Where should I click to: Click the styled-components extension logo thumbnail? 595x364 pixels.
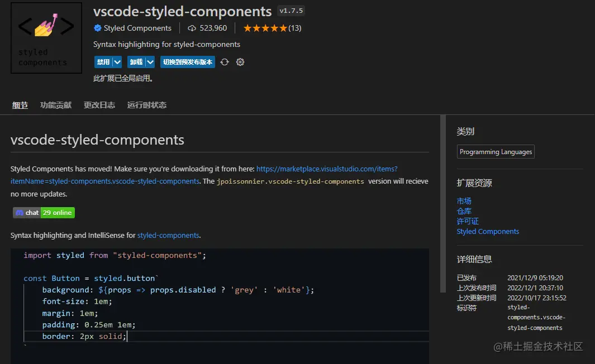46,38
